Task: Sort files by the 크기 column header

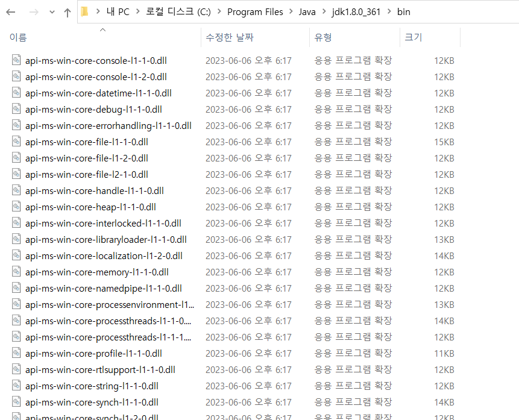Action: (x=413, y=37)
